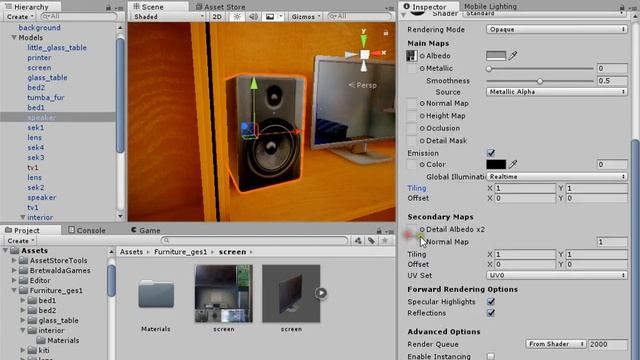Image resolution: width=640 pixels, height=360 pixels.
Task: Open Global Illumination Realtime dropdown
Action: pyautogui.click(x=557, y=176)
